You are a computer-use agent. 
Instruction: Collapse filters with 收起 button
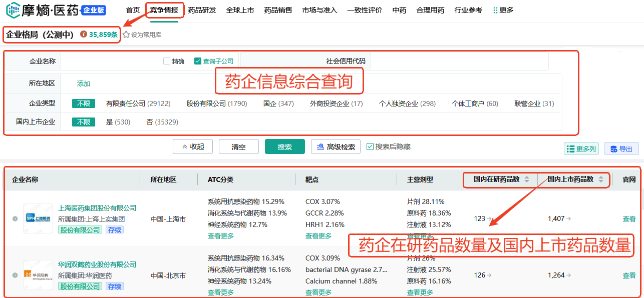pyautogui.click(x=193, y=146)
